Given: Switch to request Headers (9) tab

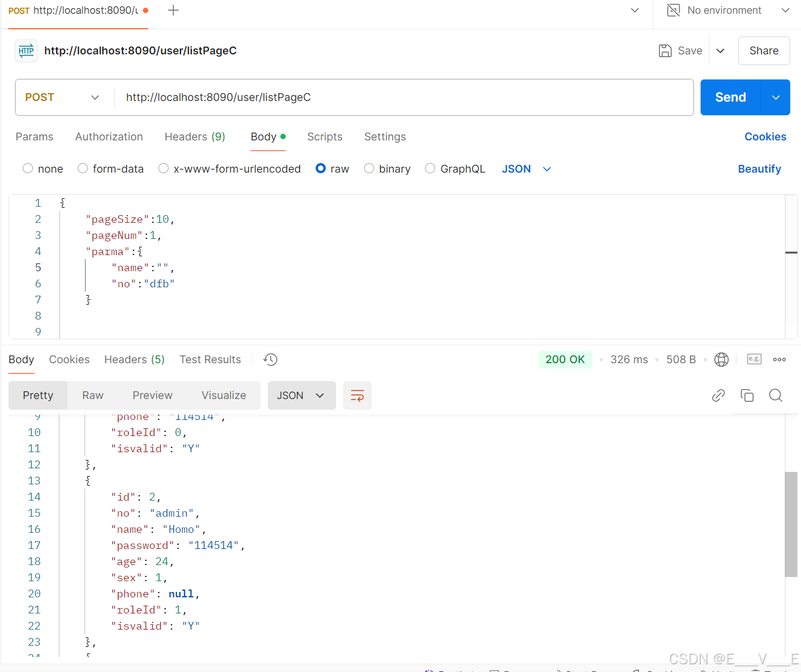Looking at the screenshot, I should (x=195, y=137).
